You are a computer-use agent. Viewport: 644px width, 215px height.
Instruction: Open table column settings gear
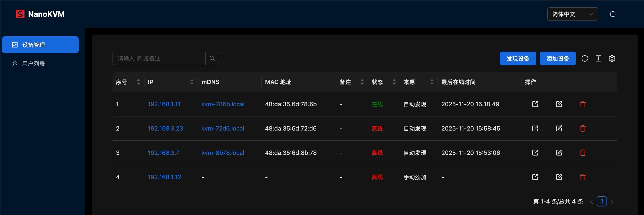(x=612, y=59)
